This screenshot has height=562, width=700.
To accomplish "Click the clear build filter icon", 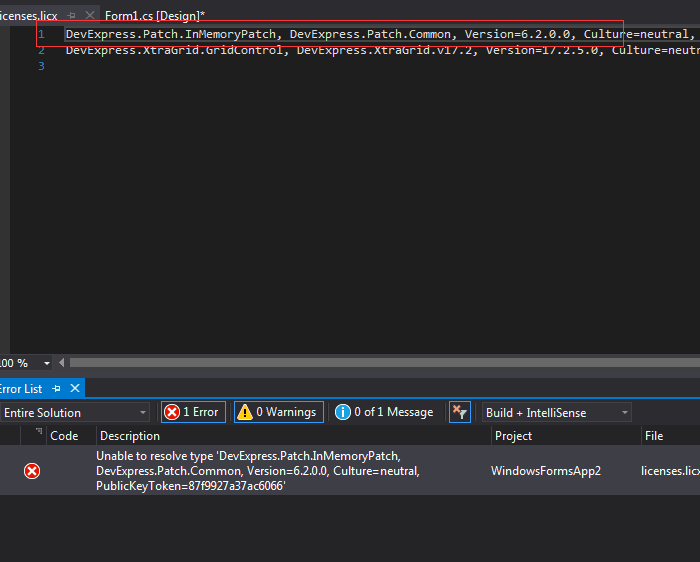I will [460, 412].
